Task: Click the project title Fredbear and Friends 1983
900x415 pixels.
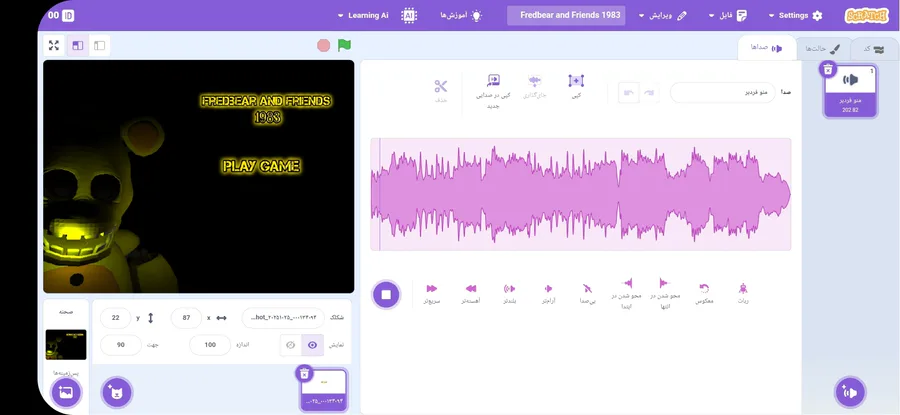Action: coord(566,15)
